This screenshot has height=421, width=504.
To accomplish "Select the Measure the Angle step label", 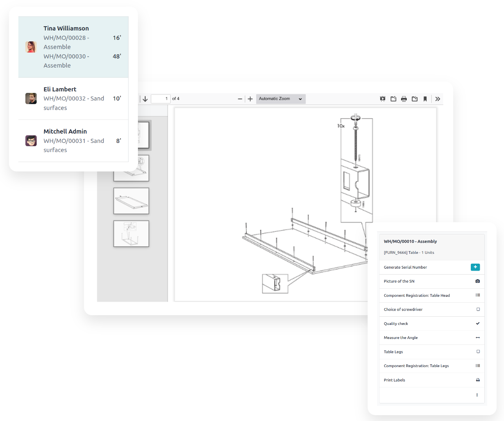I will 400,337.
